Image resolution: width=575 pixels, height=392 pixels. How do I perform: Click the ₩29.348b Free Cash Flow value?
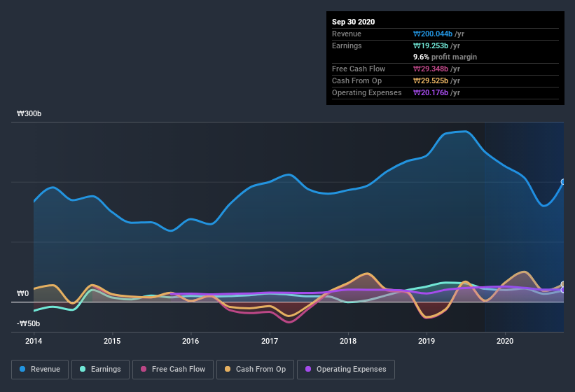tap(436, 69)
